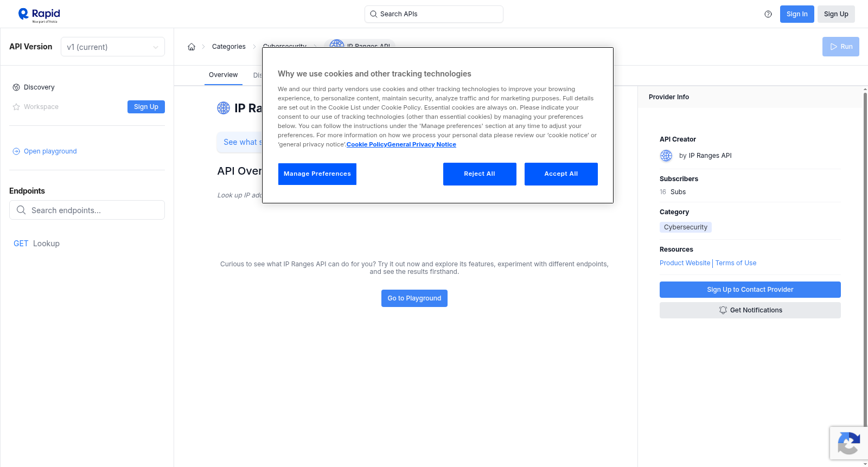Select the GET Lookup endpoint
The width and height of the screenshot is (868, 467).
(x=36, y=244)
